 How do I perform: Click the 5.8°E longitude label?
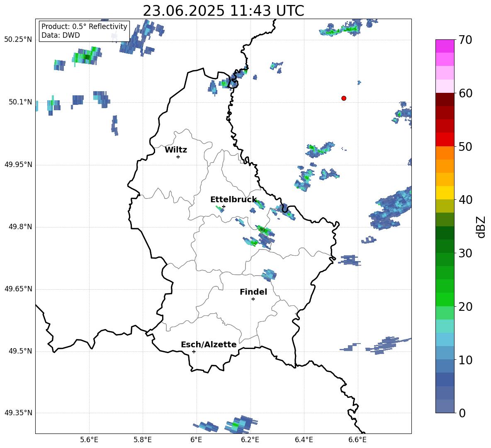[143, 440]
